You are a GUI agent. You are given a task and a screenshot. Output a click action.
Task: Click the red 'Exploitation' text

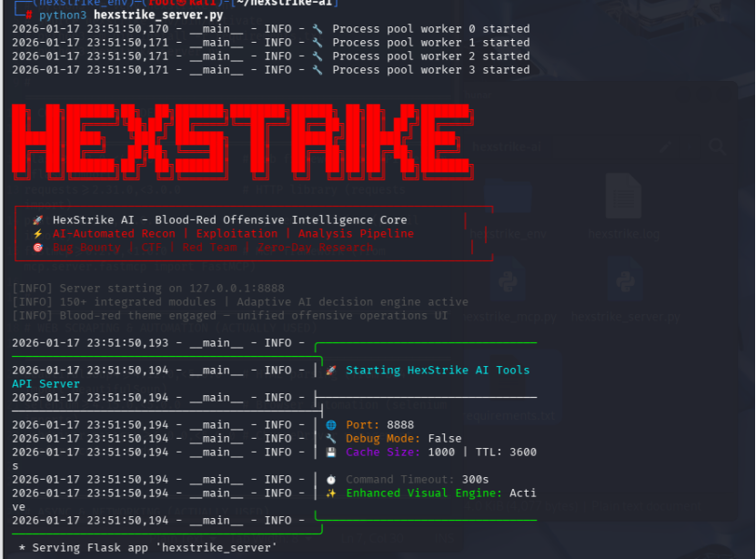237,233
